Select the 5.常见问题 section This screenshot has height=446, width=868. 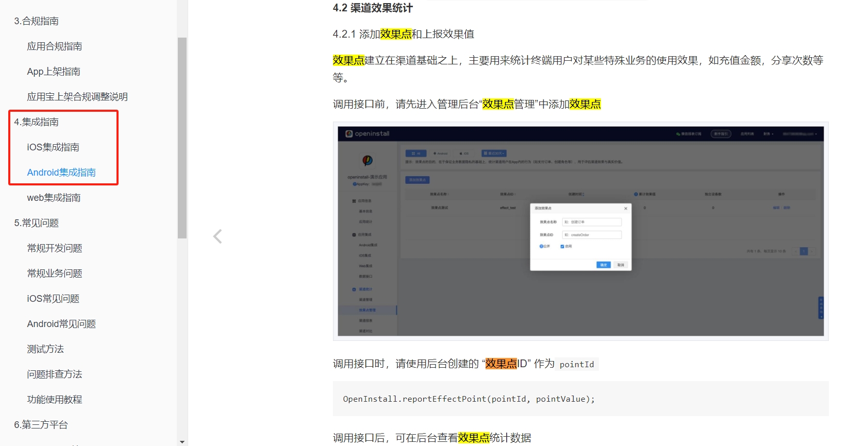(x=36, y=223)
